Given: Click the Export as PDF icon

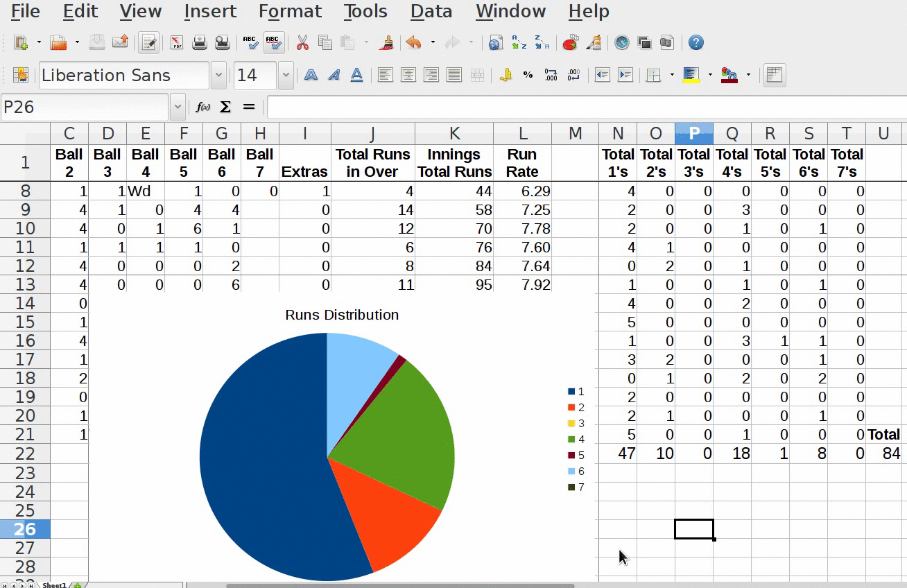Looking at the screenshot, I should click(x=177, y=43).
